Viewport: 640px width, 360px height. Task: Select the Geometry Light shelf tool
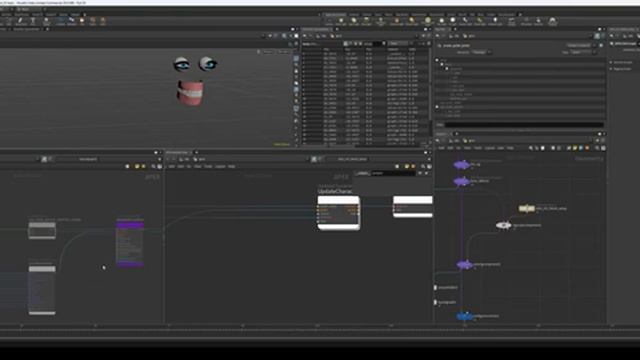[380, 21]
